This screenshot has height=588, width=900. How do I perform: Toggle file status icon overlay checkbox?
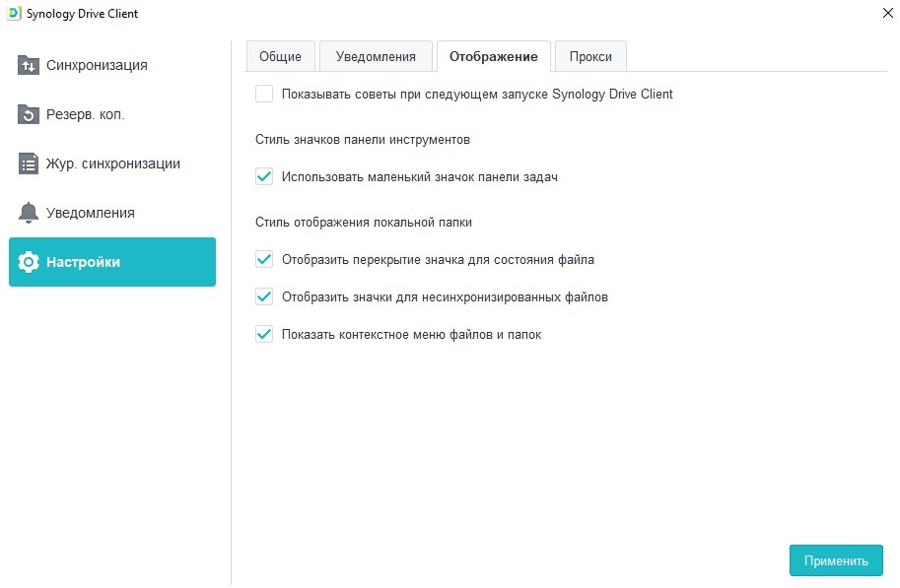click(264, 259)
